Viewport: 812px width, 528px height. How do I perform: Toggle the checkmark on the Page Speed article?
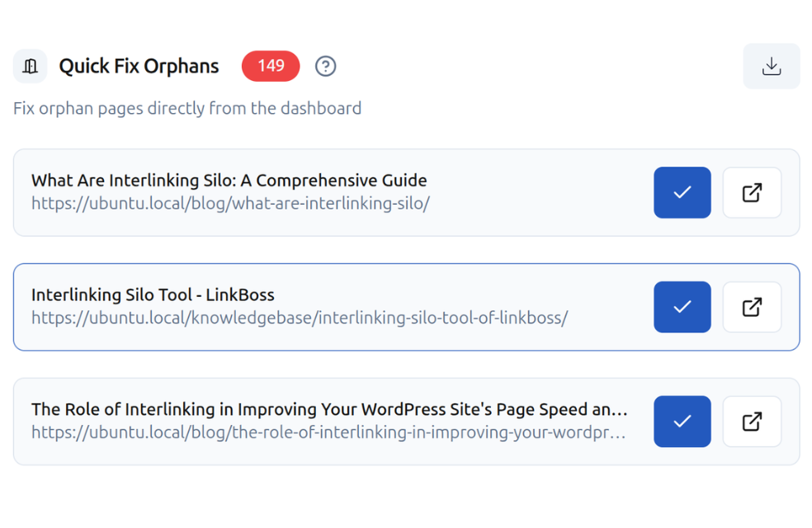tap(682, 422)
